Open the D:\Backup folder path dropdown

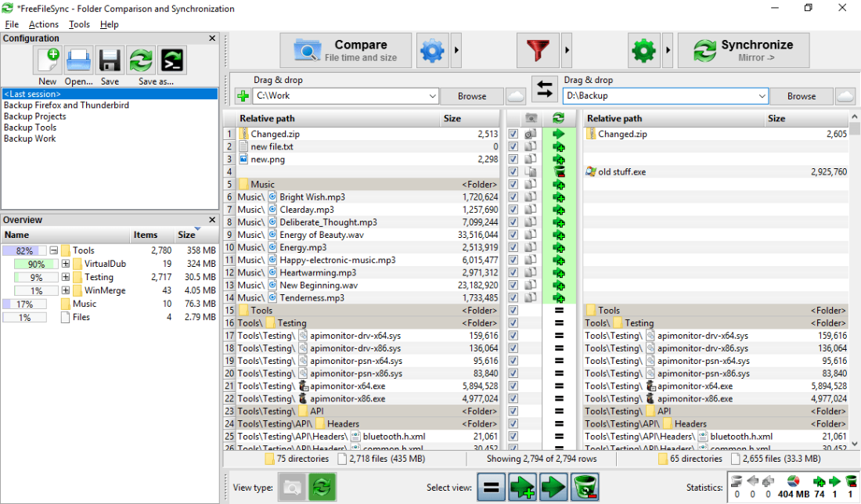click(762, 96)
